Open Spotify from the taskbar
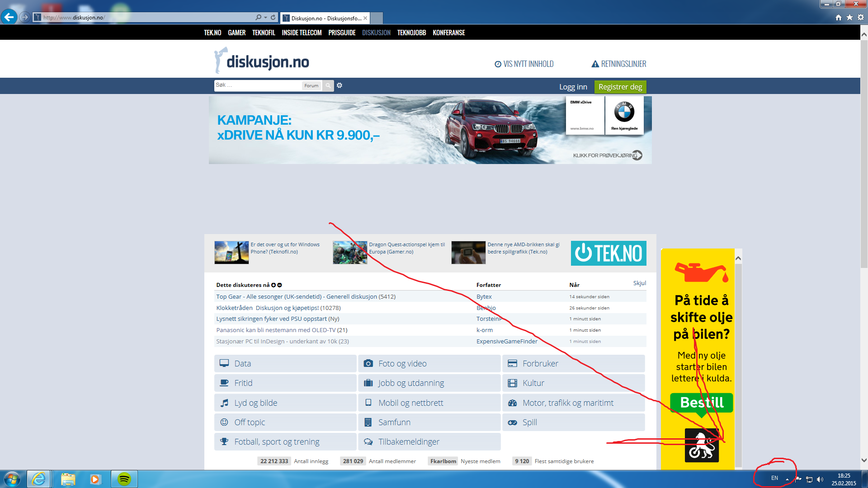The width and height of the screenshot is (868, 488). (124, 479)
